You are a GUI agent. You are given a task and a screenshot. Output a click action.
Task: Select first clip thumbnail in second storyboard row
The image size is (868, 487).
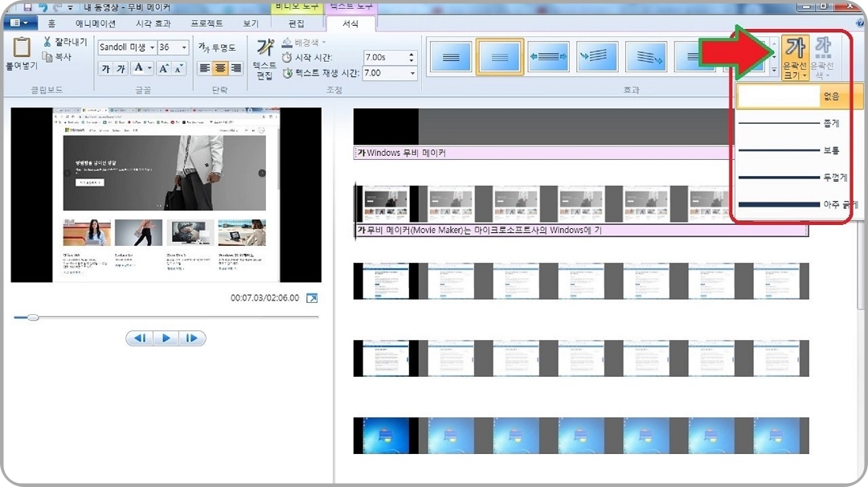(386, 203)
